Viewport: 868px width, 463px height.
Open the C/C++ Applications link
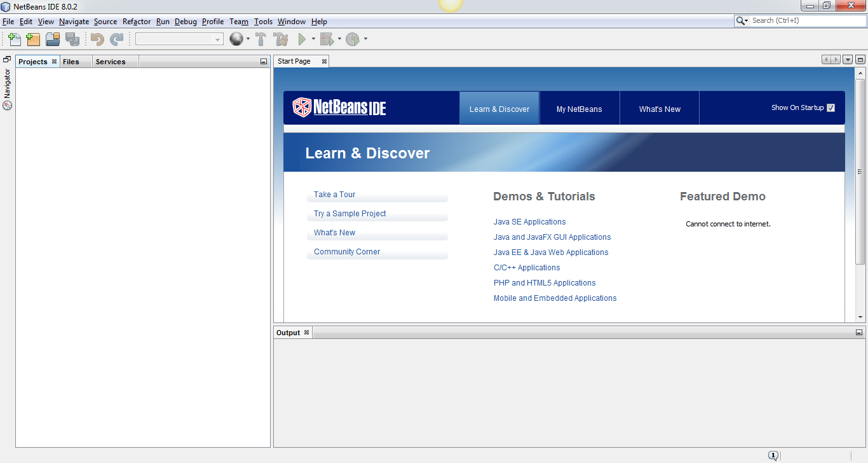(x=527, y=268)
